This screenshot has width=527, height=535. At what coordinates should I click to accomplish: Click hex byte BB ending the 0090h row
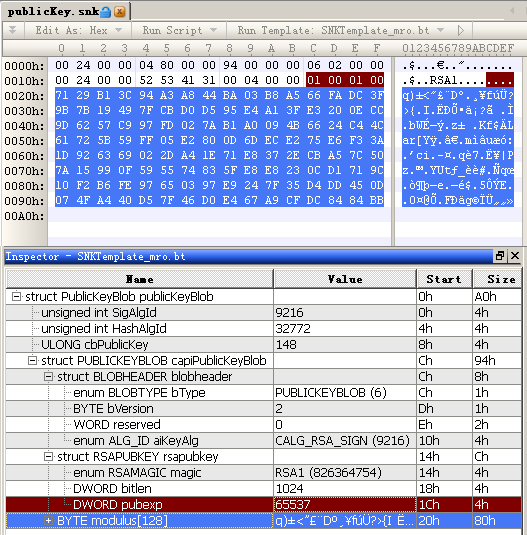click(x=377, y=200)
